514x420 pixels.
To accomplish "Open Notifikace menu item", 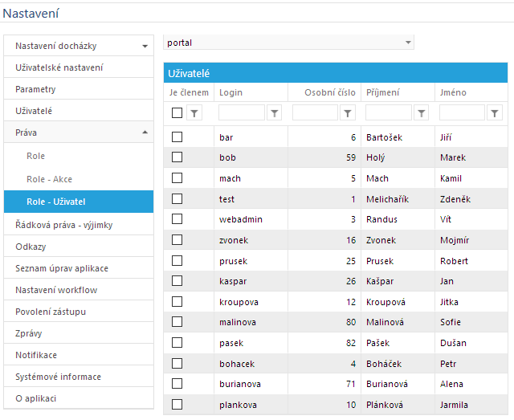I will [x=79, y=355].
